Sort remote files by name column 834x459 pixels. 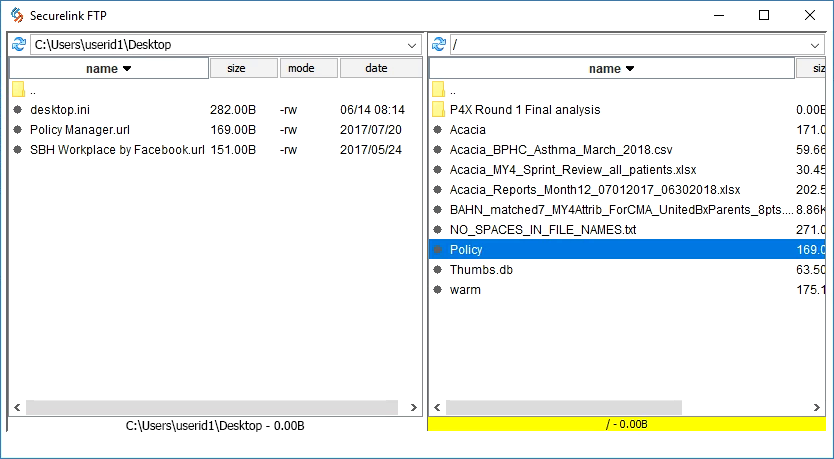[611, 69]
